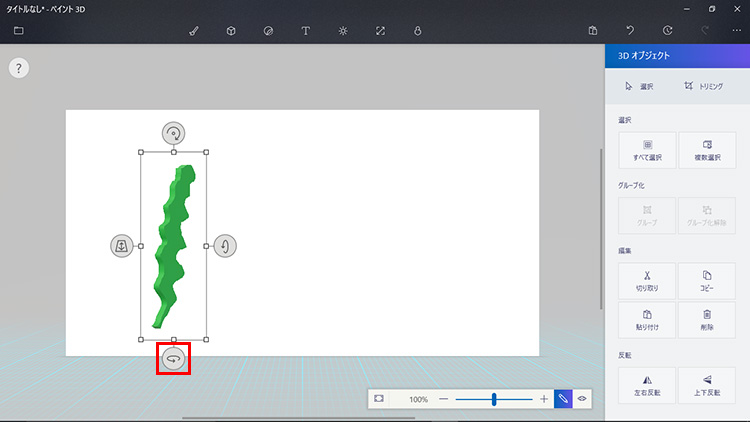Image resolution: width=750 pixels, height=422 pixels.
Task: Open the Effects lighting tool
Action: point(342,31)
